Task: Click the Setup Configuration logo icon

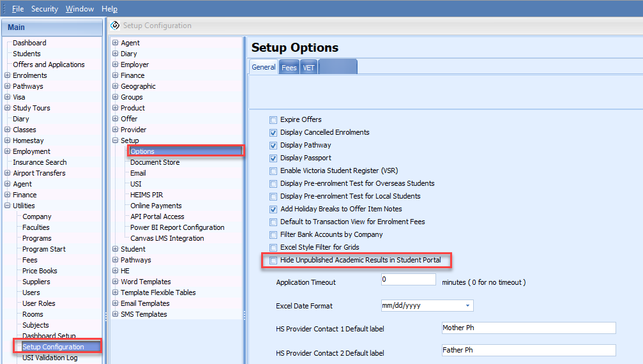Action: click(115, 26)
